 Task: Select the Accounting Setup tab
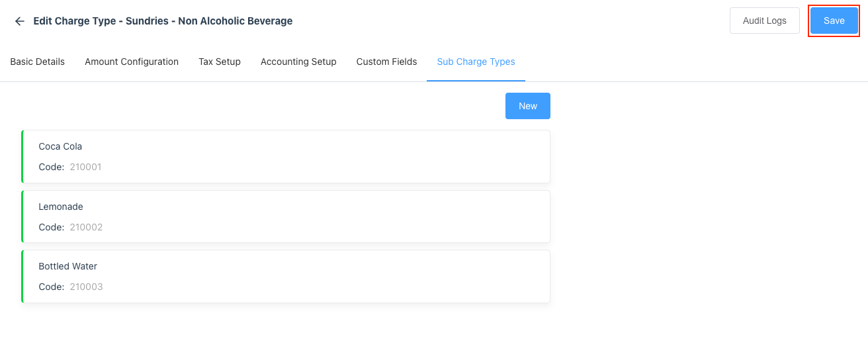pyautogui.click(x=298, y=62)
